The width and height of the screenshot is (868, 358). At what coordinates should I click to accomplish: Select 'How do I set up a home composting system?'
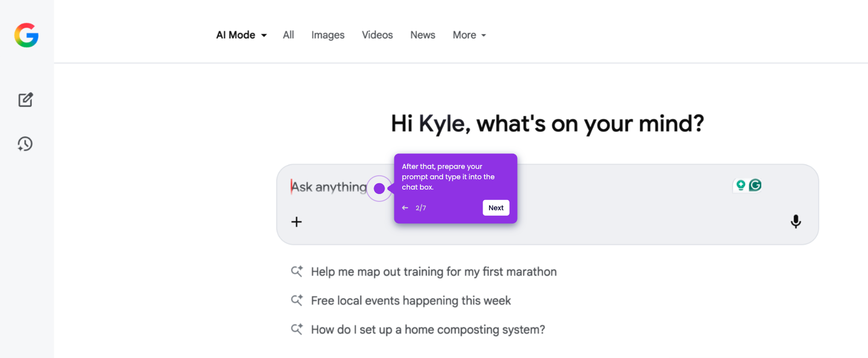coord(428,329)
